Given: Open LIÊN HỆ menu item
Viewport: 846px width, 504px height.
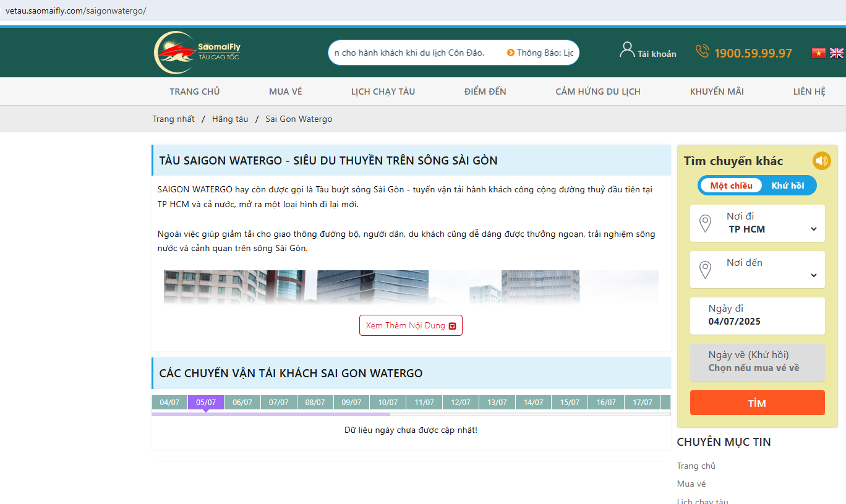Looking at the screenshot, I should click(810, 92).
